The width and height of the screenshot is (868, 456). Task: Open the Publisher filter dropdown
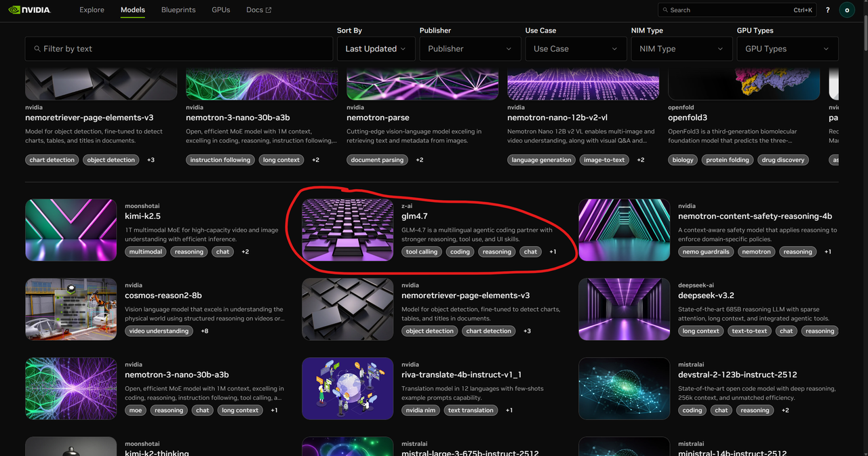pos(470,49)
